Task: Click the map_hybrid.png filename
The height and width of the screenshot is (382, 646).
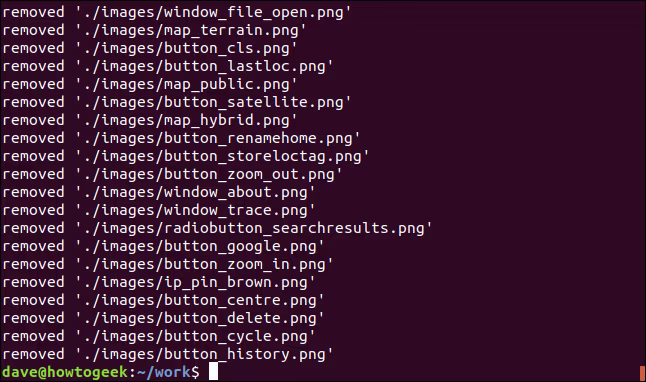Action: pos(227,120)
